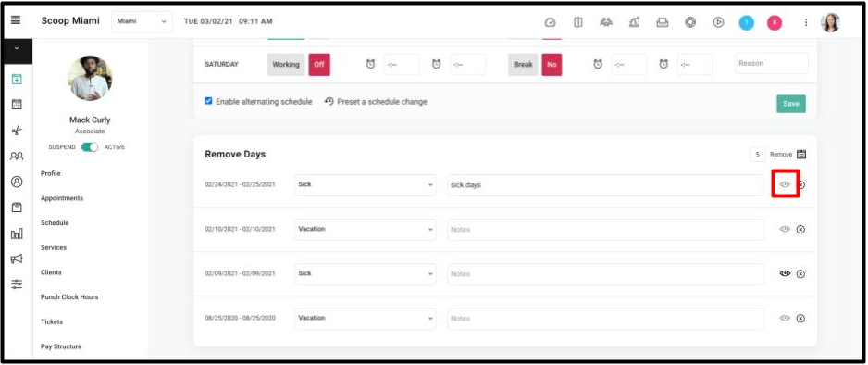
Task: Select Pay Structure in profile menu
Action: [x=61, y=346]
